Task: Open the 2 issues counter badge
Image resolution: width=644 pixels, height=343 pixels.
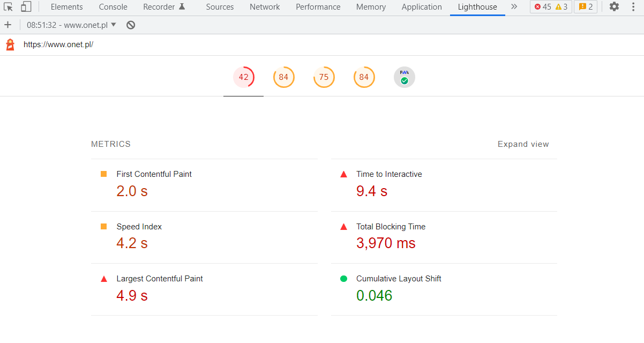Action: pyautogui.click(x=586, y=7)
